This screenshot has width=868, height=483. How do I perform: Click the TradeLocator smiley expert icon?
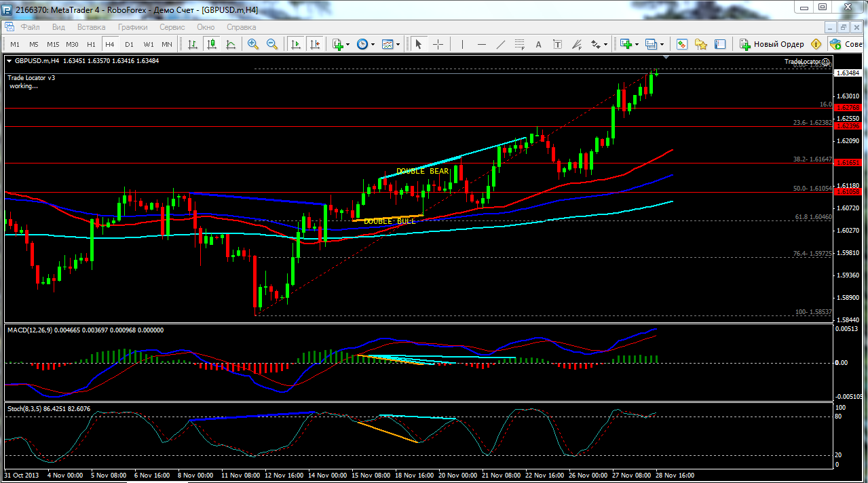point(826,62)
